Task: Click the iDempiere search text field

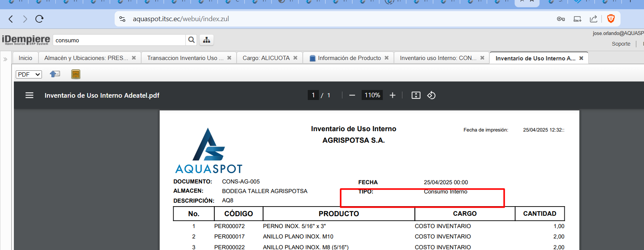Action: [x=119, y=40]
